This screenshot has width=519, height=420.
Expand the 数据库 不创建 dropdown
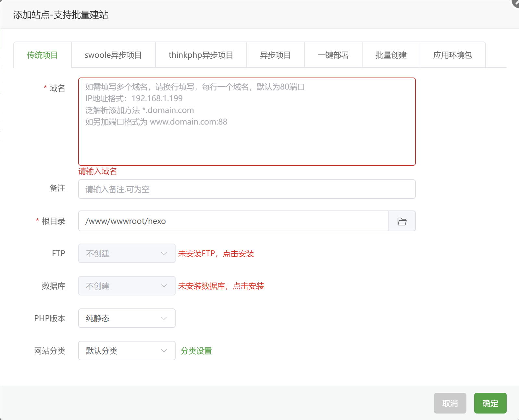(x=127, y=286)
